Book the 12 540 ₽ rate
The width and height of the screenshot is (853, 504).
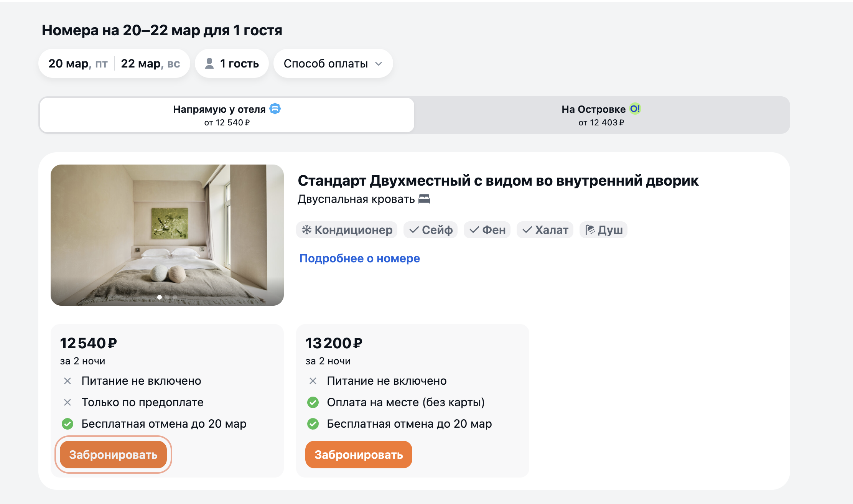(113, 455)
